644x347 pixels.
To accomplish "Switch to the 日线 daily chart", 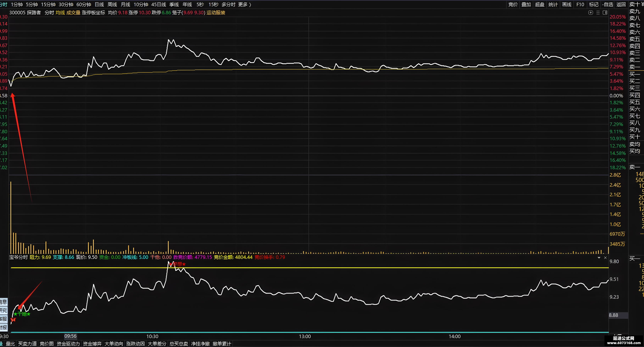I will click(99, 4).
